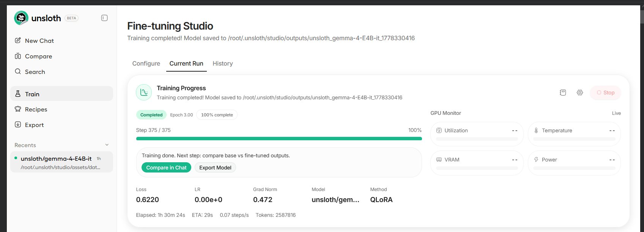
Task: Click the Tokens: 2587816 text
Action: [x=276, y=215]
